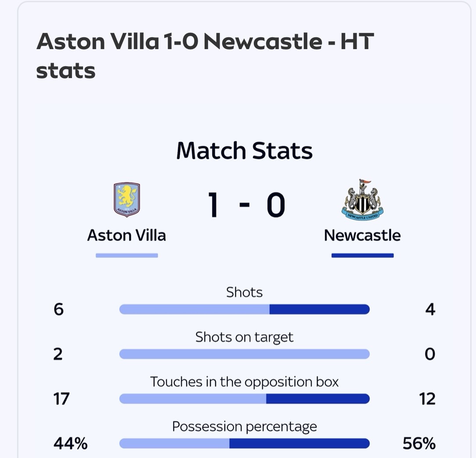The height and width of the screenshot is (458, 476).
Task: Click Newcastle's dark segment of the possession bar
Action: click(299, 444)
